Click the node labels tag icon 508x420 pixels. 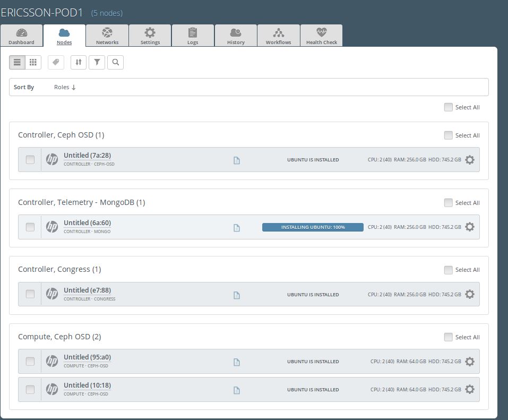coord(56,62)
